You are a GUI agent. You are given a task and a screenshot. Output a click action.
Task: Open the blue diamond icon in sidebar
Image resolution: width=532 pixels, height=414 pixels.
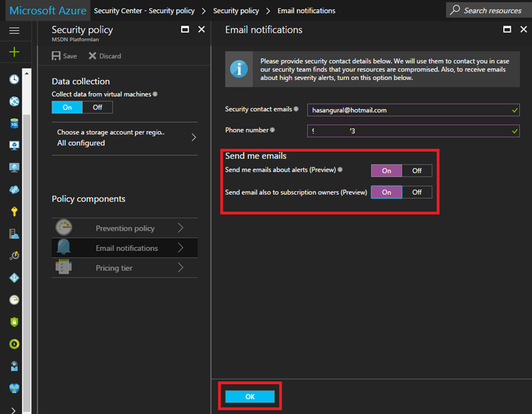click(14, 277)
